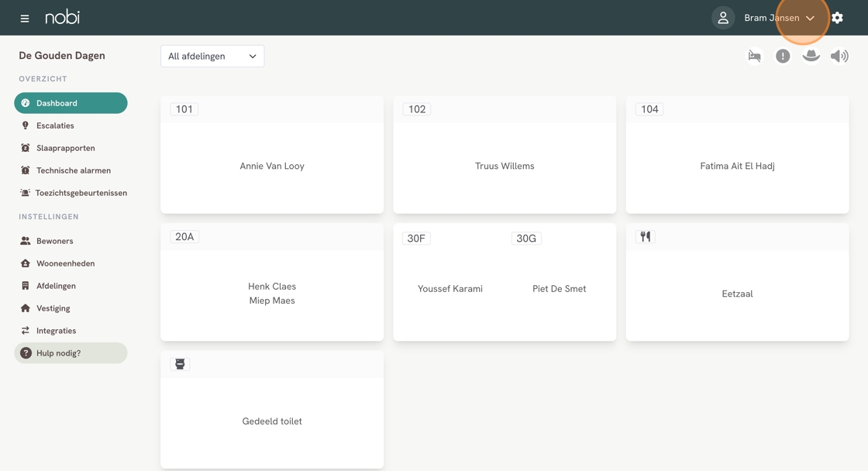Click the Integraties arrows icon

(x=26, y=331)
